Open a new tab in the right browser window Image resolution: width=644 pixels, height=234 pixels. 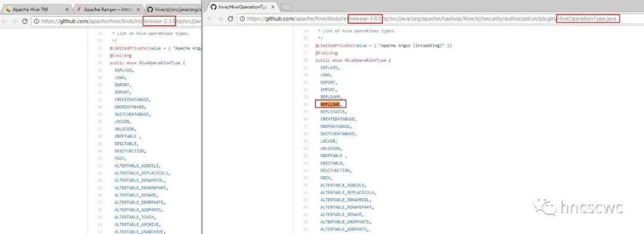point(286,7)
